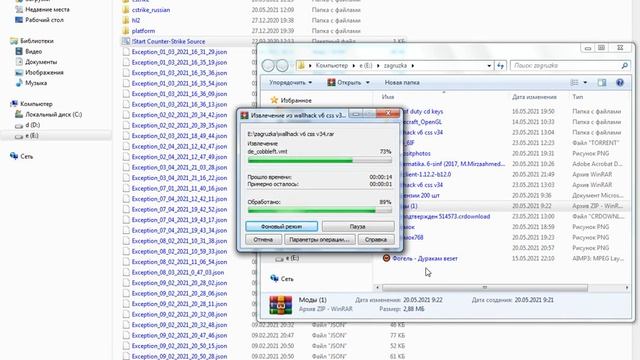Image resolution: width=640 pixels, height=360 pixels.
Task: Click the horizontal scrollbar in zagruzka window
Action: click(485, 288)
